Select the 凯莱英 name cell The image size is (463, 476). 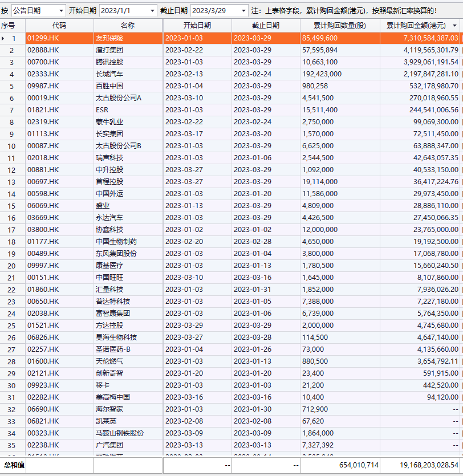click(x=128, y=421)
